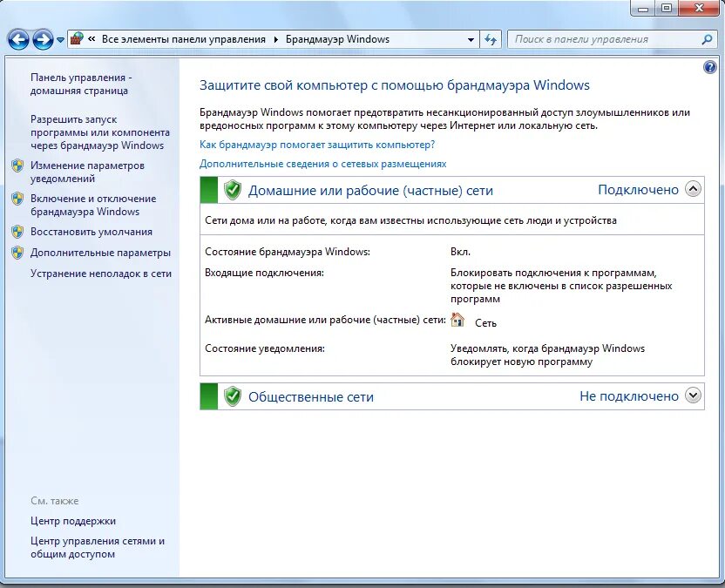Click shield icon beside 'Дополнительные параметры'

pos(17,253)
